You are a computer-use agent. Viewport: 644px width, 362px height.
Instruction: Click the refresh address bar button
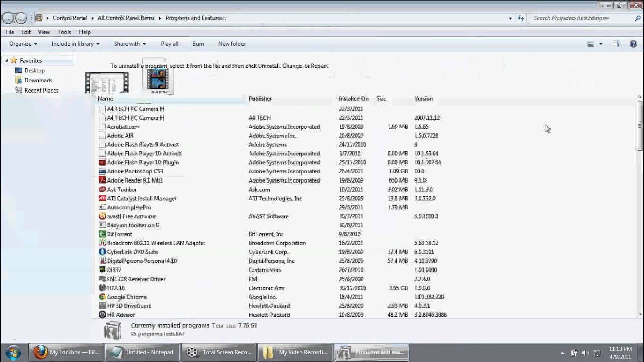pos(521,18)
